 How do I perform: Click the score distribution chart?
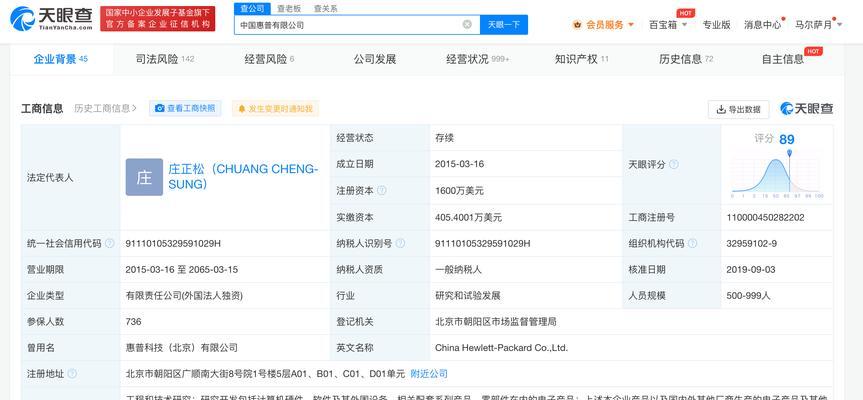pos(777,176)
